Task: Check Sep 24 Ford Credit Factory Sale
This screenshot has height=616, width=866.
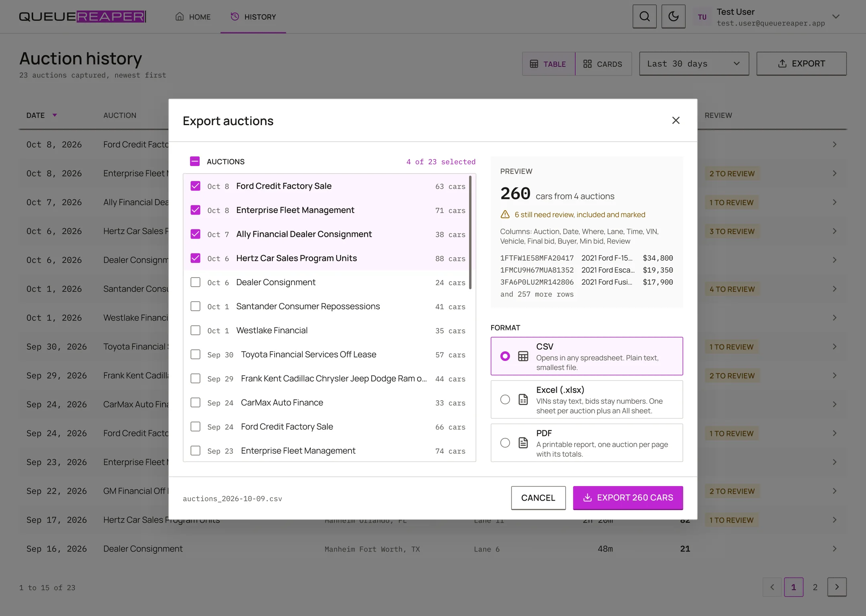Action: coord(195,427)
